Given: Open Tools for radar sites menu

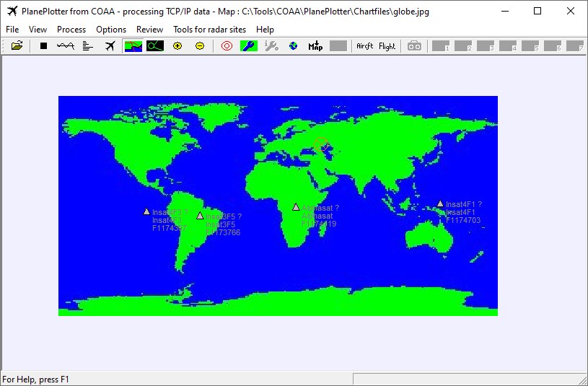Looking at the screenshot, I should (x=210, y=30).
